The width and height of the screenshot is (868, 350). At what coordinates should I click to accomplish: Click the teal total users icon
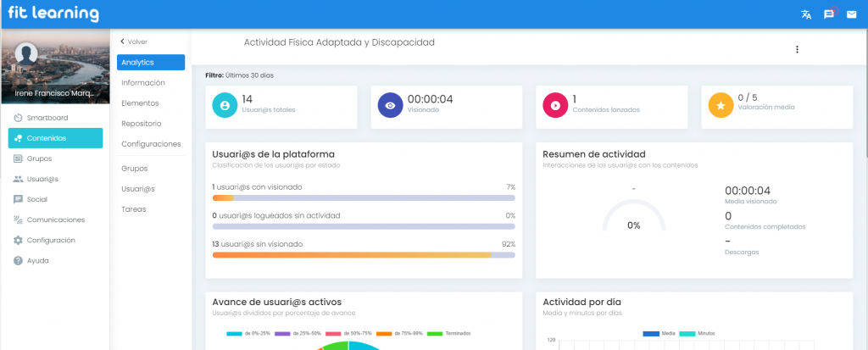[225, 106]
